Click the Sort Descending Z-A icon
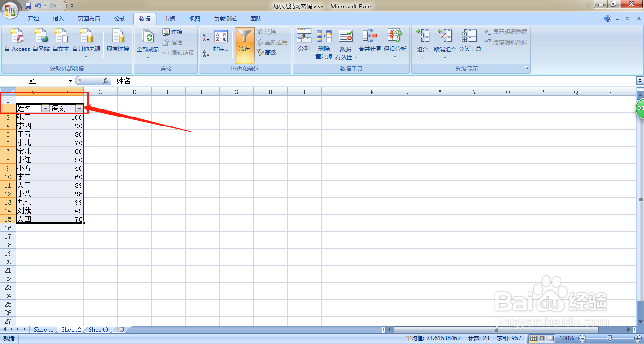 point(206,53)
